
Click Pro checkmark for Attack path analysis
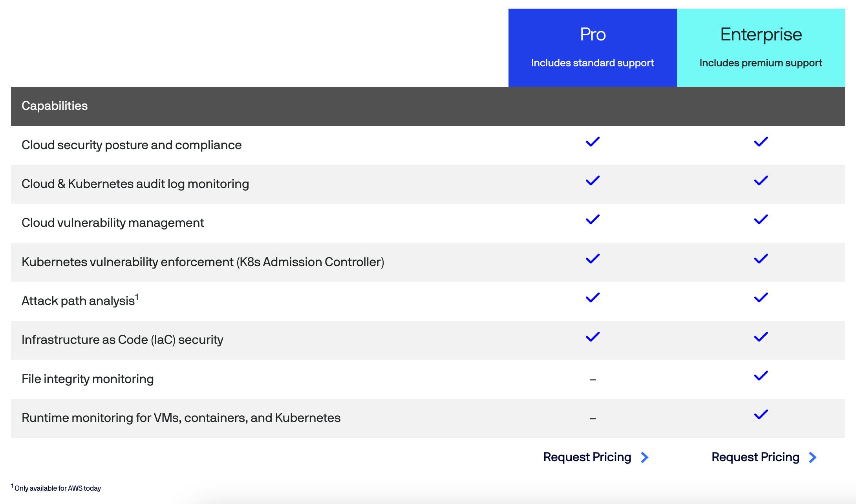[x=593, y=298]
